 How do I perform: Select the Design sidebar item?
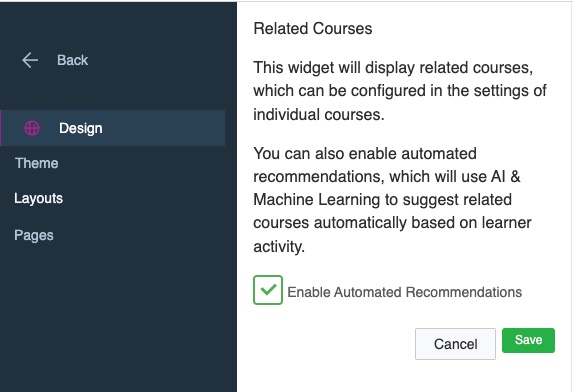pyautogui.click(x=113, y=128)
